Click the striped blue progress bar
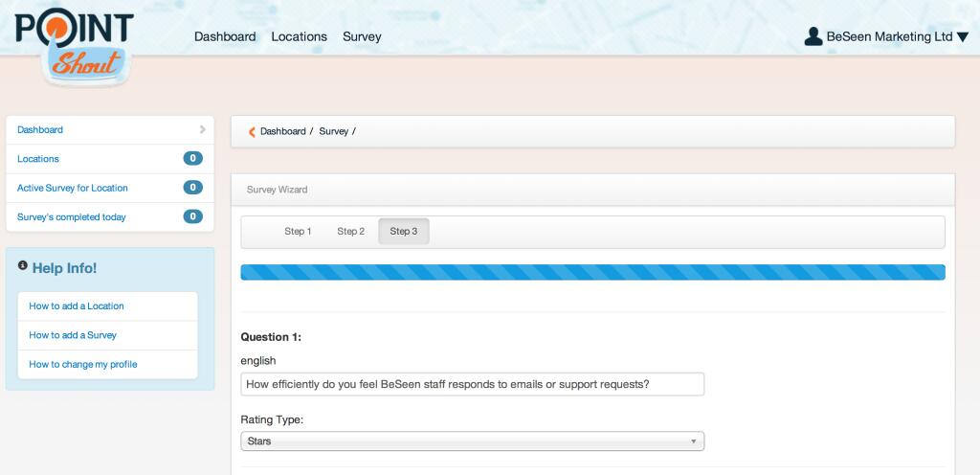Image resolution: width=980 pixels, height=475 pixels. pos(592,273)
